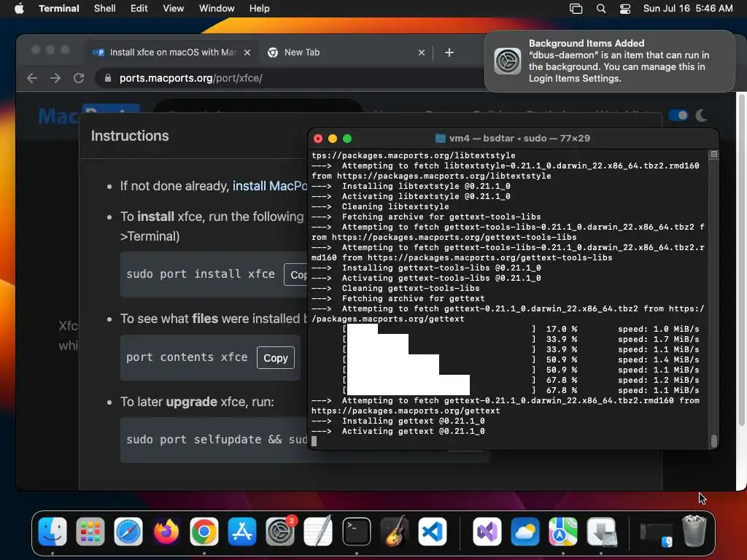Open the Edit menu
The width and height of the screenshot is (747, 560).
[x=139, y=8]
